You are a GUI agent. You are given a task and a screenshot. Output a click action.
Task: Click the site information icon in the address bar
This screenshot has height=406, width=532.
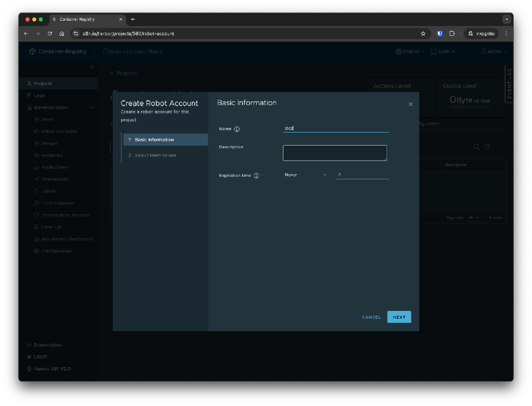76,34
